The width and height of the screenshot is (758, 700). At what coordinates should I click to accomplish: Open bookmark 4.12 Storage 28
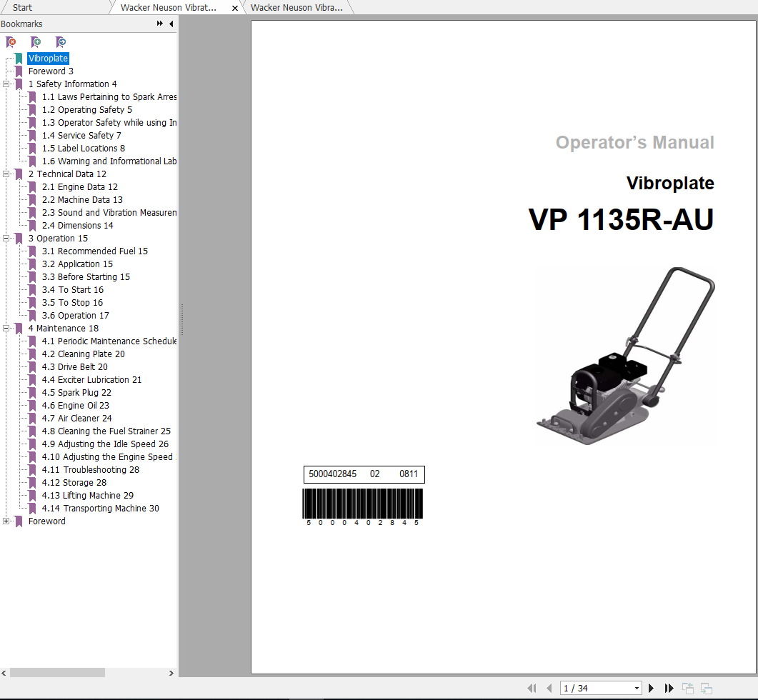74,482
